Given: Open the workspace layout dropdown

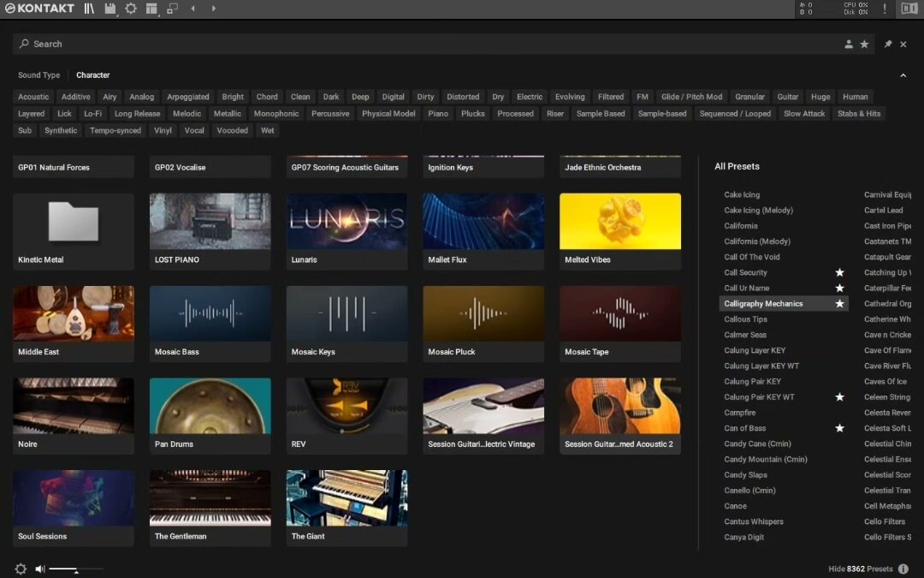Looking at the screenshot, I should 151,9.
